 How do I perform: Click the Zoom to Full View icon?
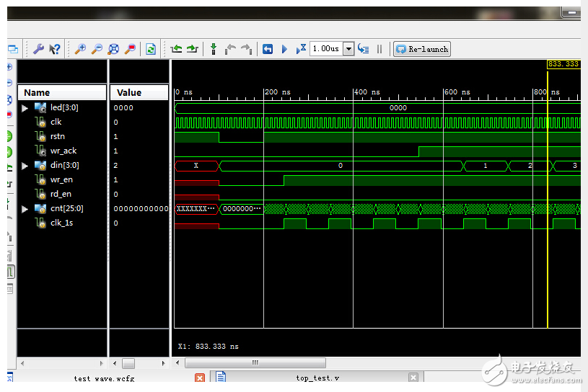113,49
